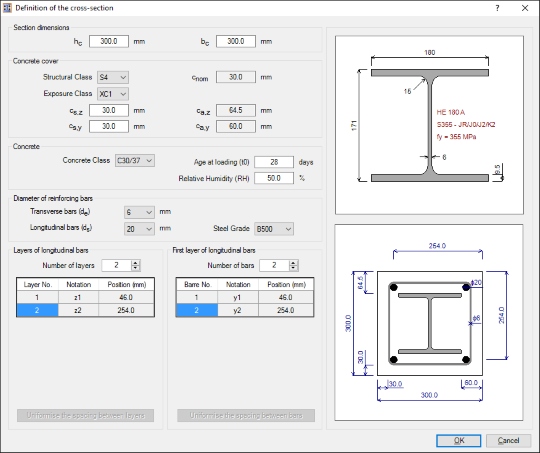Click the Cancel button
The height and width of the screenshot is (453, 540).
(508, 441)
